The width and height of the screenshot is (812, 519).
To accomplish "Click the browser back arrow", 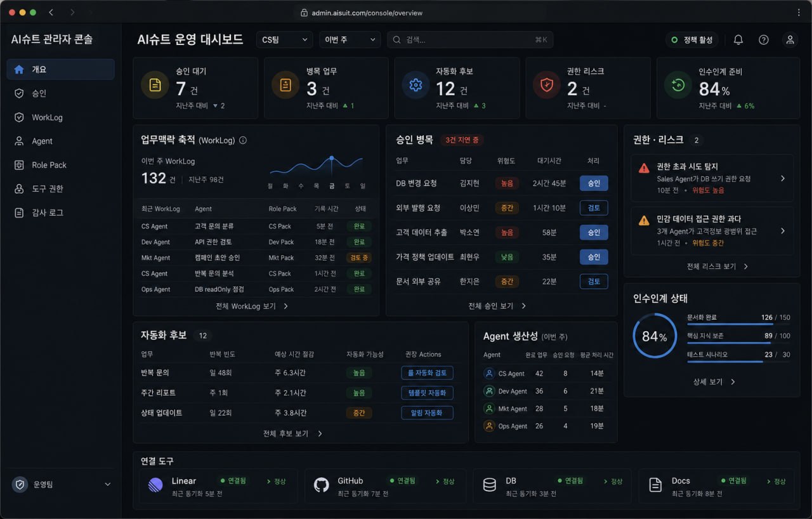I will [51, 12].
